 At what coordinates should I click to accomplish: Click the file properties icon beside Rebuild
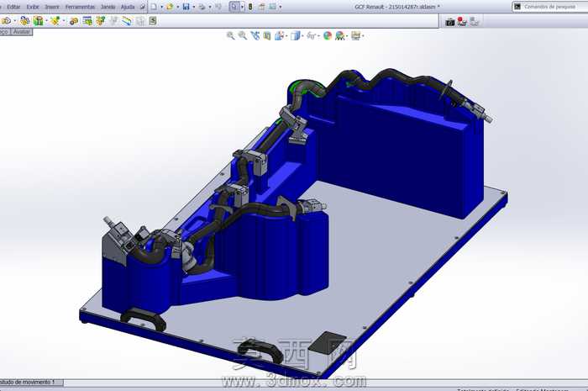click(x=262, y=7)
